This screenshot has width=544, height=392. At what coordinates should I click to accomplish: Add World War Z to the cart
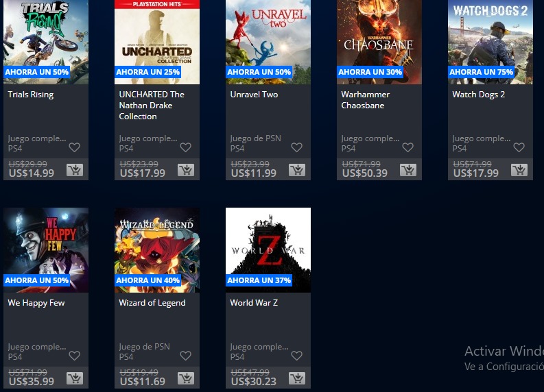[x=296, y=378]
